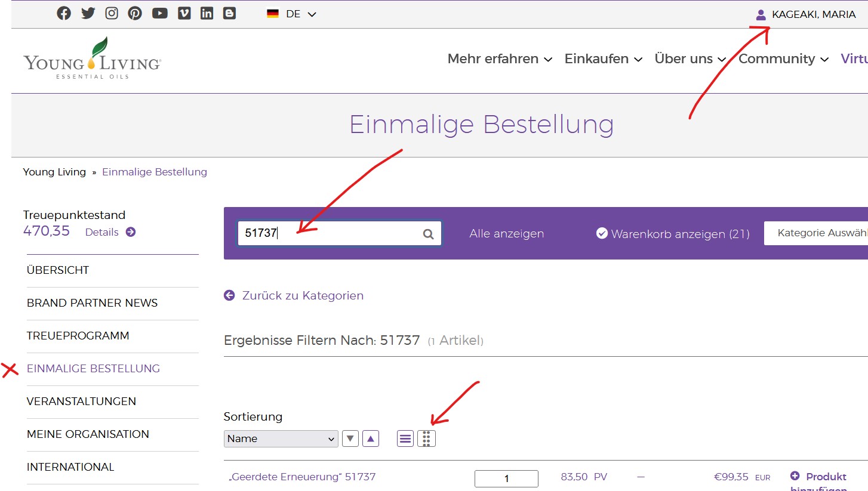Open the DE language dropdown
Viewport: 868px width, 491px height.
tap(292, 14)
